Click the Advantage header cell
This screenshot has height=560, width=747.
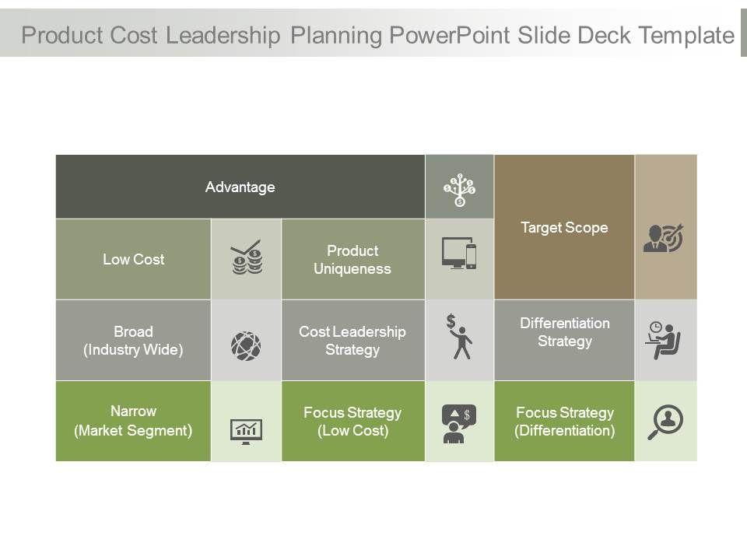240,187
